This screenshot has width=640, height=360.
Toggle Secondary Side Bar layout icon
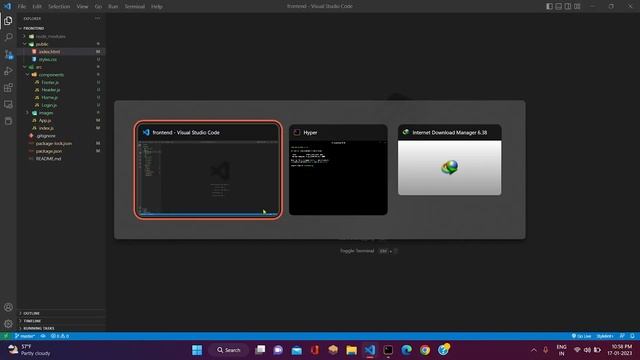(x=568, y=6)
